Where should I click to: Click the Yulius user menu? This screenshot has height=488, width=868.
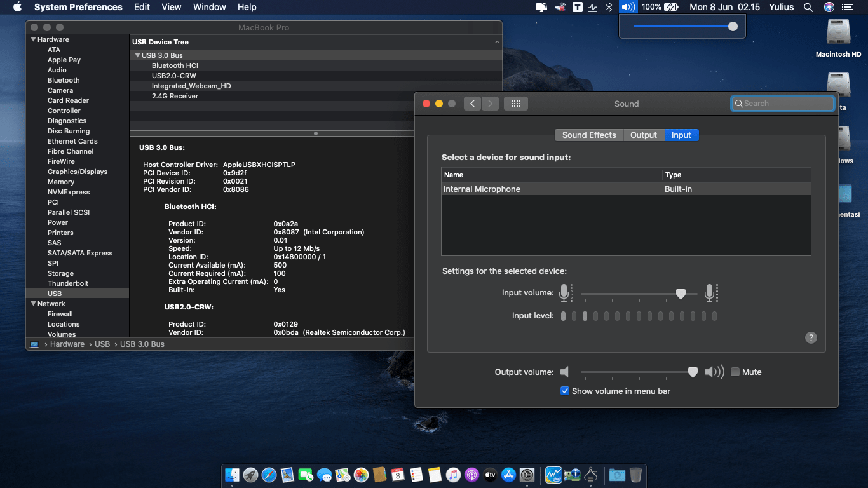tap(782, 7)
